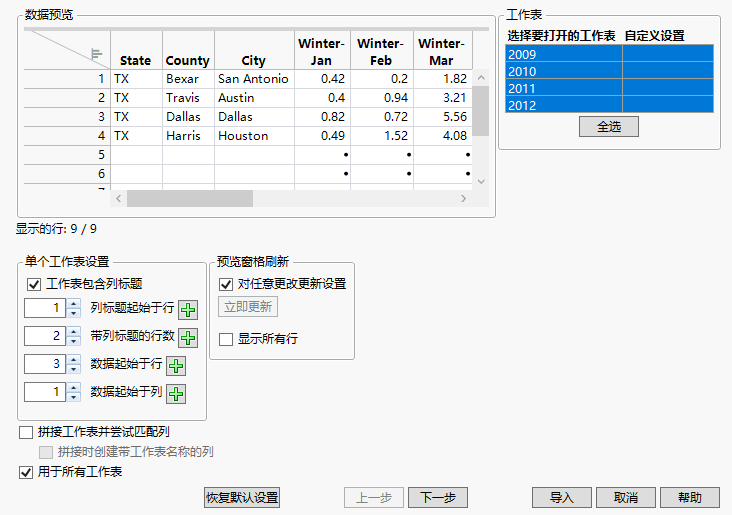
Task: Increase 带列标题的行数 value with up arrow
Action: 74,332
